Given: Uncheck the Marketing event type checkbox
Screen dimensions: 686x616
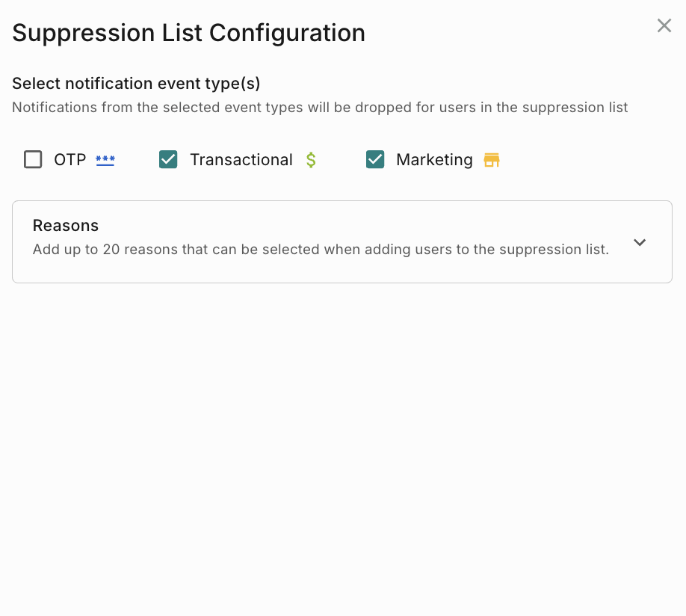Looking at the screenshot, I should pos(375,160).
